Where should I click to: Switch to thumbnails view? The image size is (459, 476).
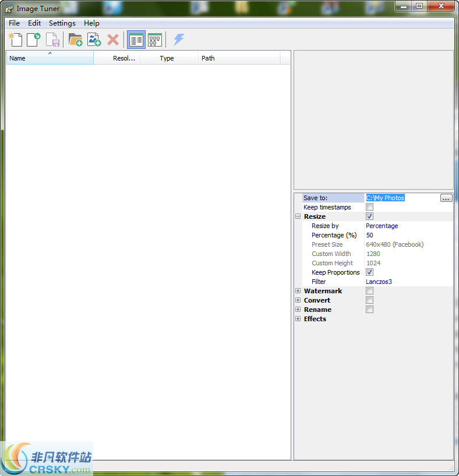[155, 40]
